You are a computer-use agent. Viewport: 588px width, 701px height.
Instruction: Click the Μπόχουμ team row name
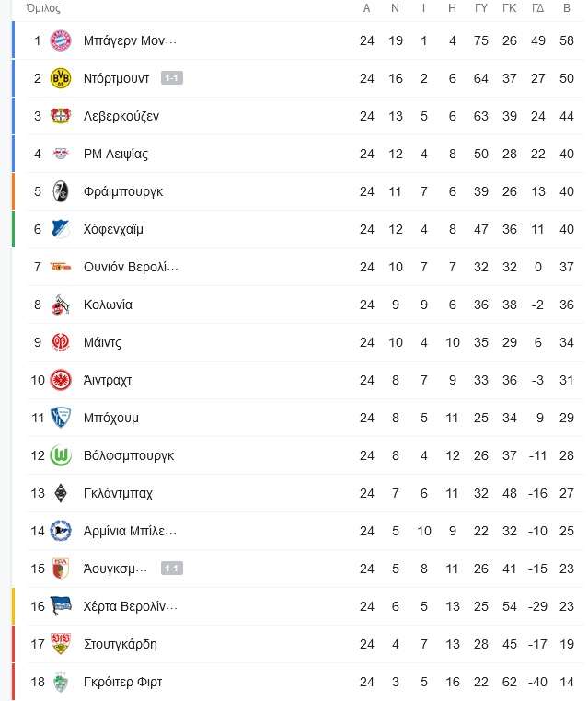point(111,418)
